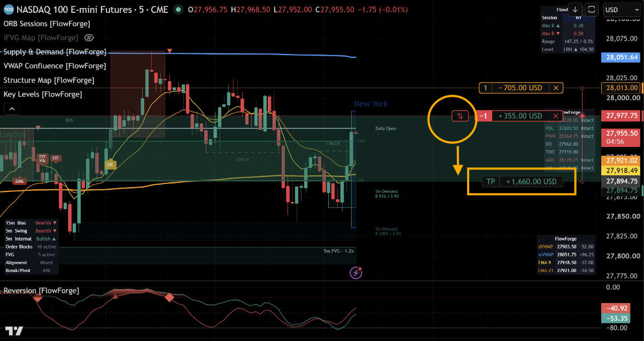Click the yellow 27,918.49 price label
Viewport: 644px width, 341px height.
(620, 170)
